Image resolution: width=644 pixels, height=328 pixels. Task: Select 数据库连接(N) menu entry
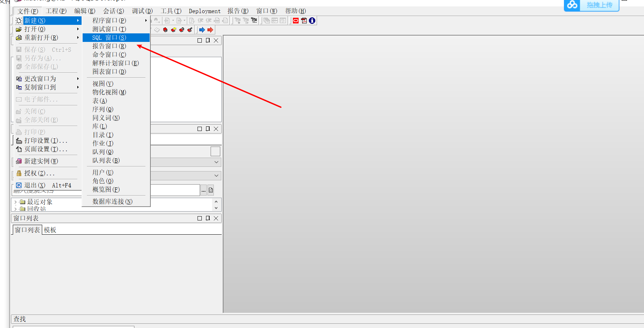point(116,202)
